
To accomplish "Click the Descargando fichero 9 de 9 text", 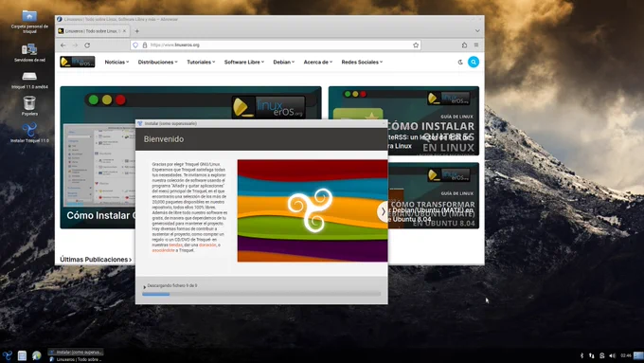I will (172, 285).
